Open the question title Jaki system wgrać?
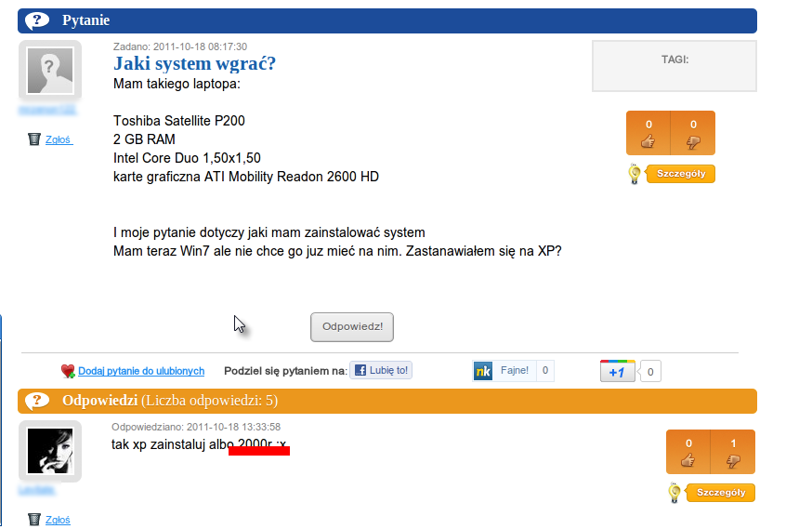 (194, 63)
